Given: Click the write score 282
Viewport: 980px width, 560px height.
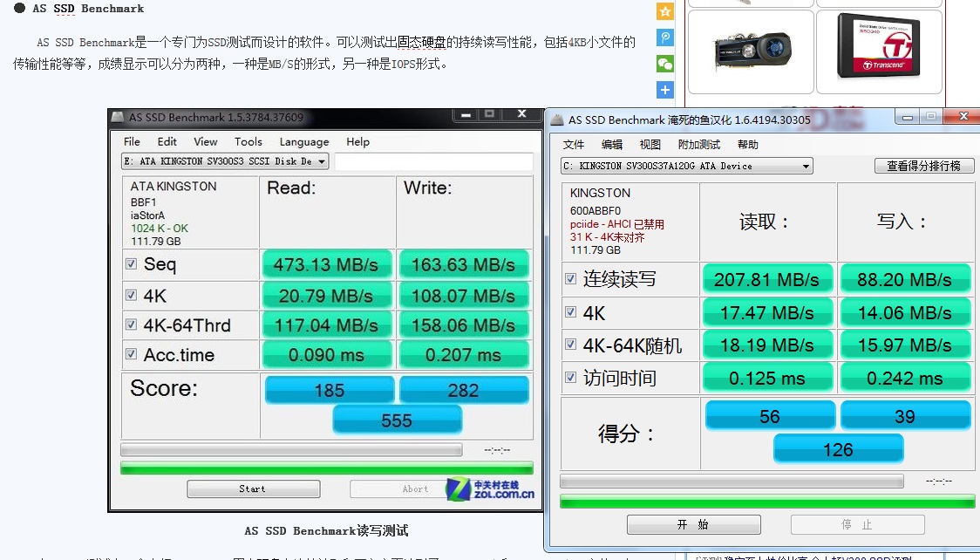Looking at the screenshot, I should (464, 390).
